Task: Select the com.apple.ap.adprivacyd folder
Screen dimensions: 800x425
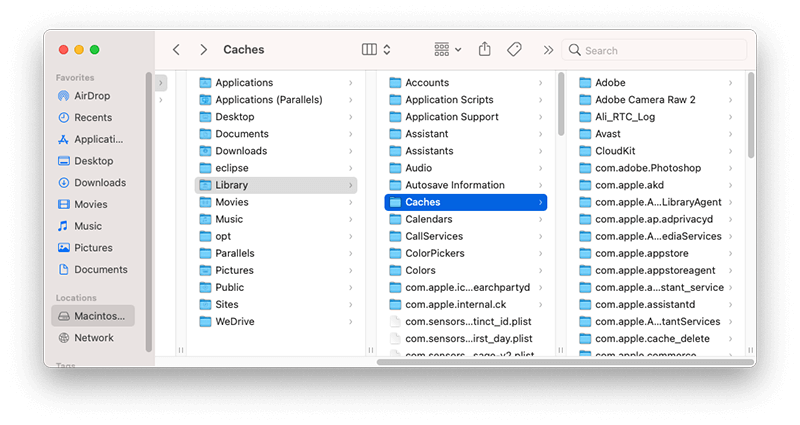Action: click(x=656, y=219)
